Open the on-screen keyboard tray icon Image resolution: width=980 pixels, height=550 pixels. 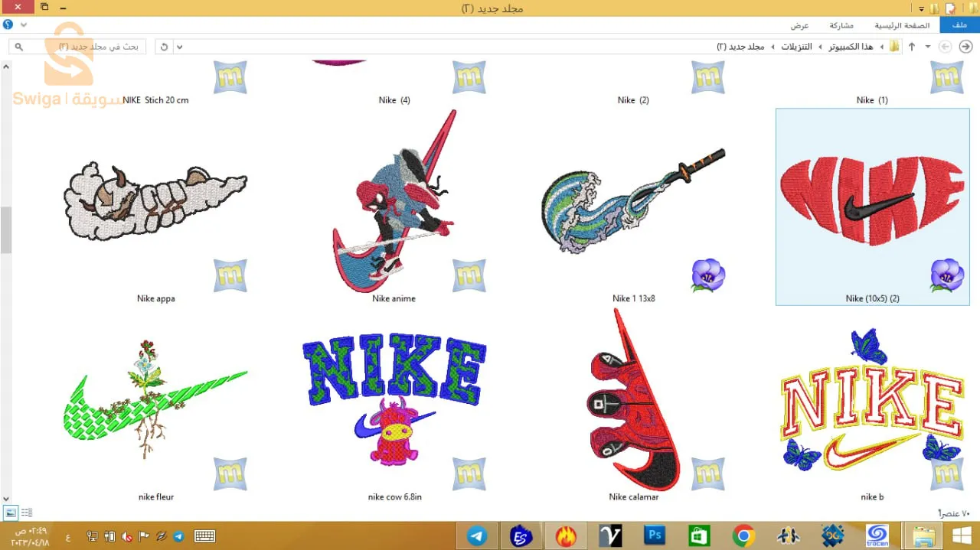pyautogui.click(x=204, y=536)
